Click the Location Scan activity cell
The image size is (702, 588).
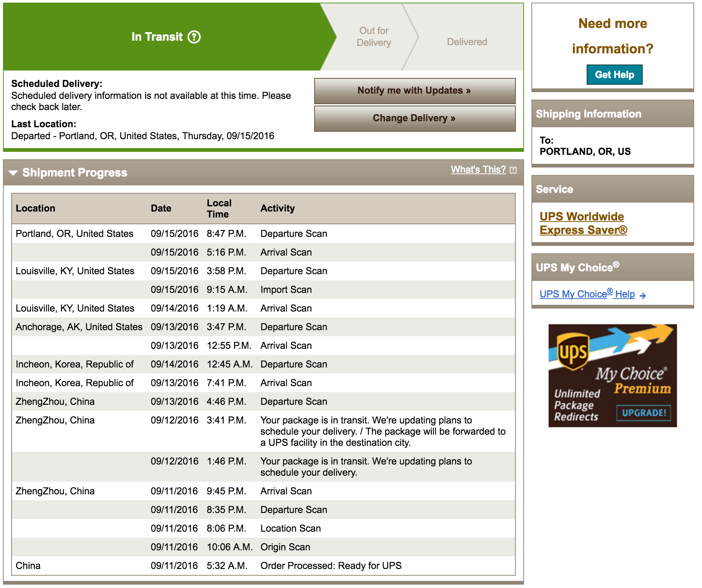coord(290,528)
